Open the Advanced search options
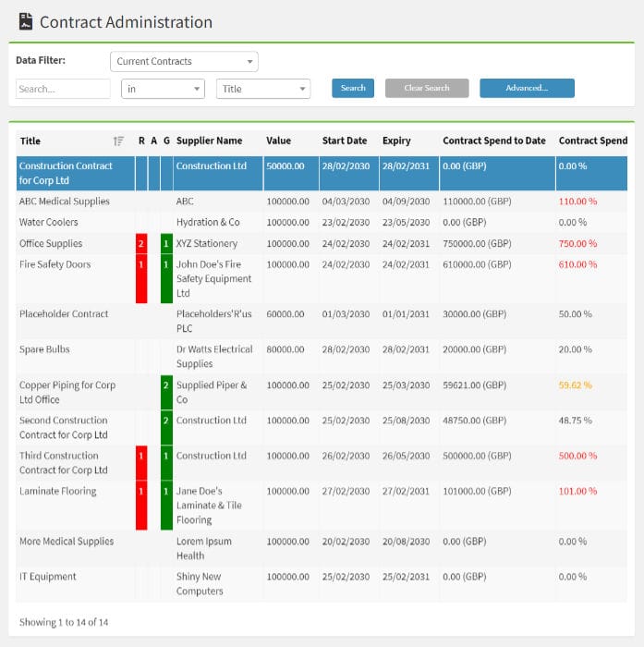 (x=527, y=89)
